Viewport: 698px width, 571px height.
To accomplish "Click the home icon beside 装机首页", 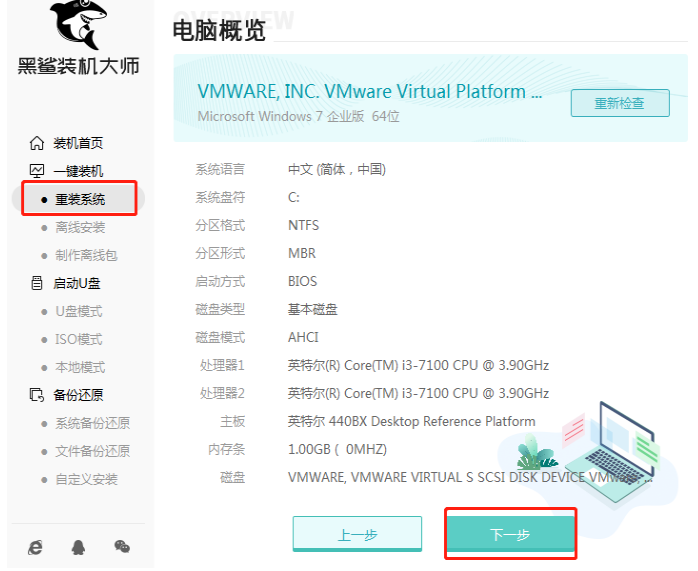I will 37,143.
